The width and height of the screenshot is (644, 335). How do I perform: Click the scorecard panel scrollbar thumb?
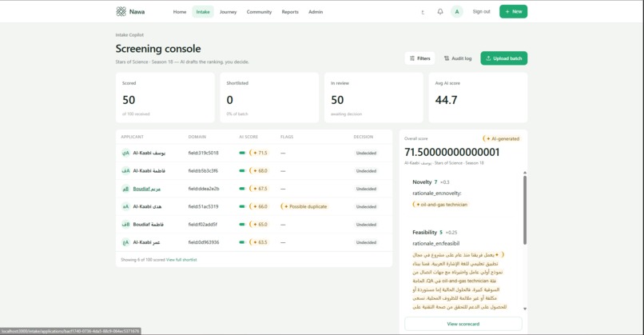[524, 210]
